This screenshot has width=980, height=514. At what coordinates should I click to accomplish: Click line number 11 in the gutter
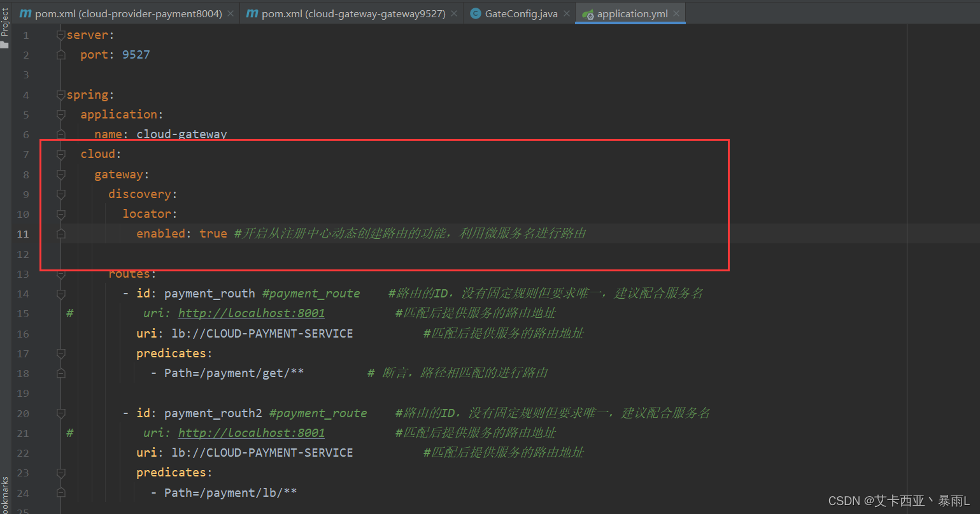(x=23, y=234)
